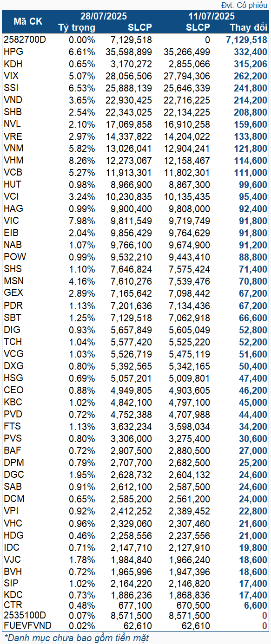Click the 2582700D ticker cell
Viewport: 271px width, 644px height.
coord(25,39)
